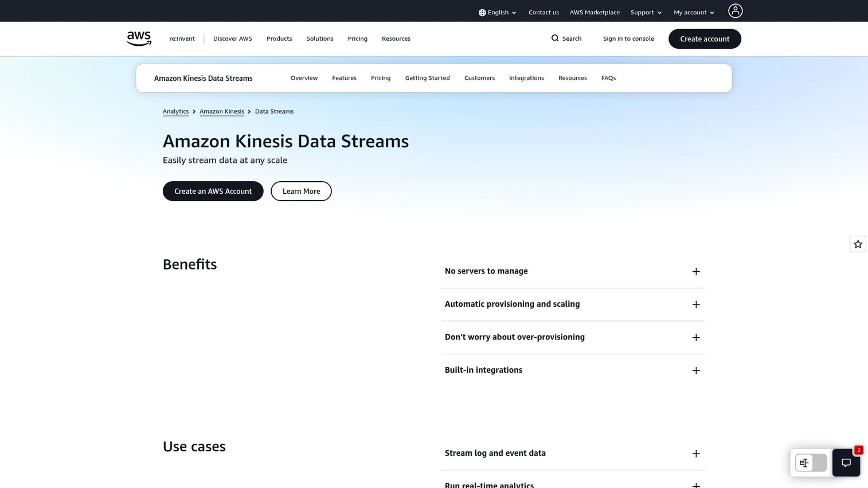This screenshot has width=868, height=488.
Task: Expand 'Built-in integrations' section
Action: coord(573,370)
